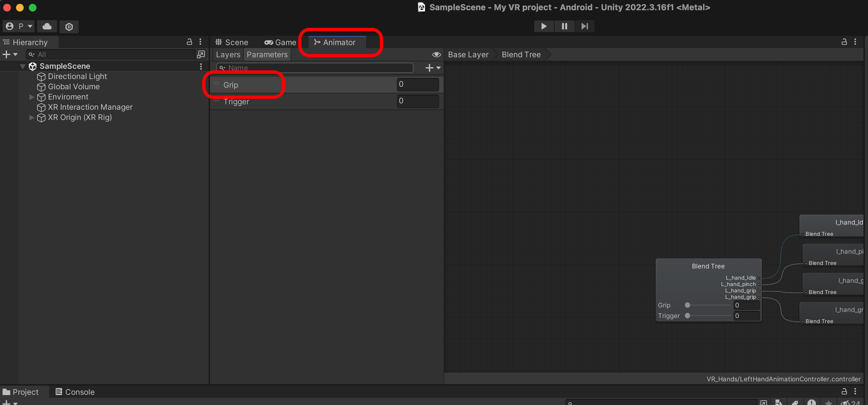Click Grip slider handle in Blend Tree
The width and height of the screenshot is (868, 405).
(687, 305)
